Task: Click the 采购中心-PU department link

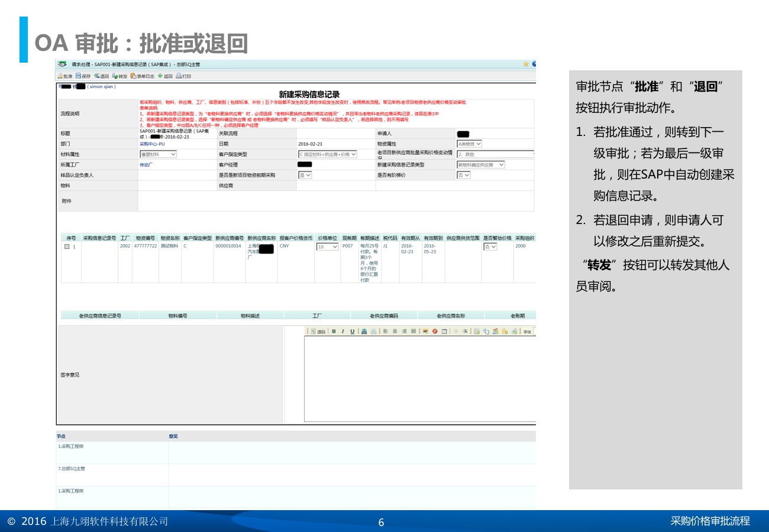Action: tap(152, 144)
